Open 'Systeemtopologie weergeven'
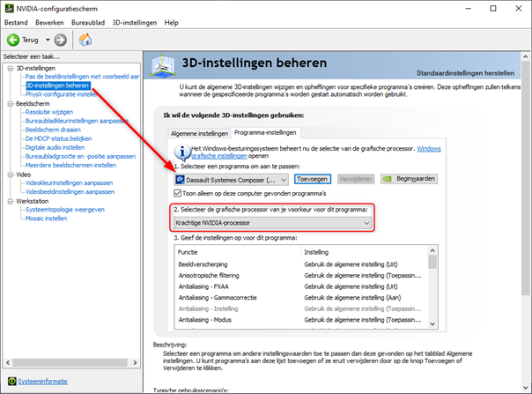Viewport: 532px width, 394px height. click(65, 210)
